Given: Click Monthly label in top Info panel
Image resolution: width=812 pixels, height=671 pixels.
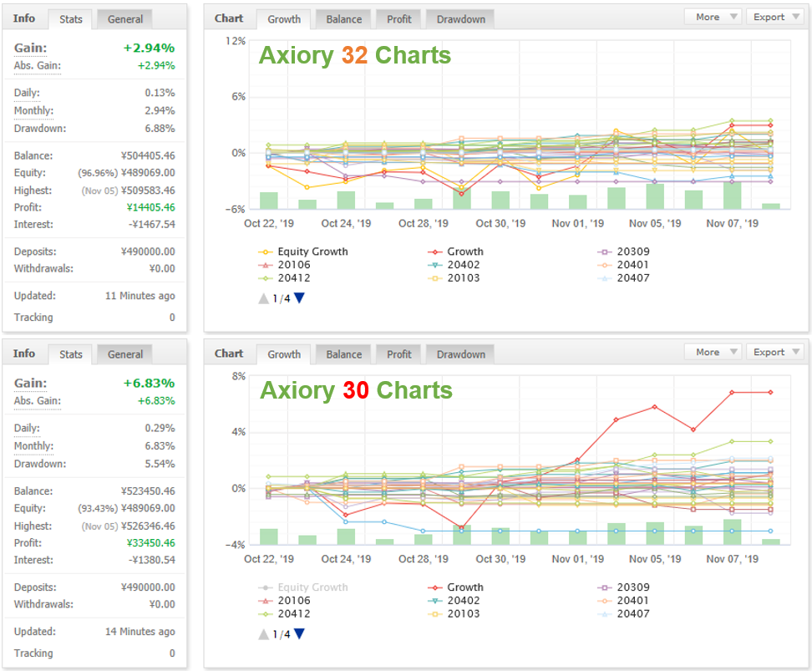Looking at the screenshot, I should pos(33,111).
